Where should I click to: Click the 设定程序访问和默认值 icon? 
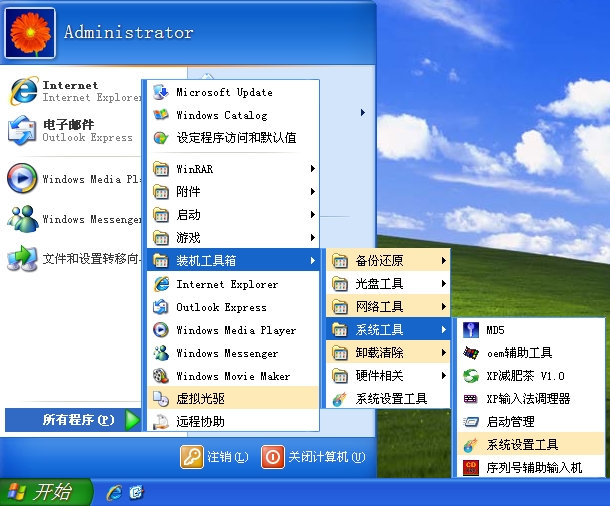(x=161, y=138)
